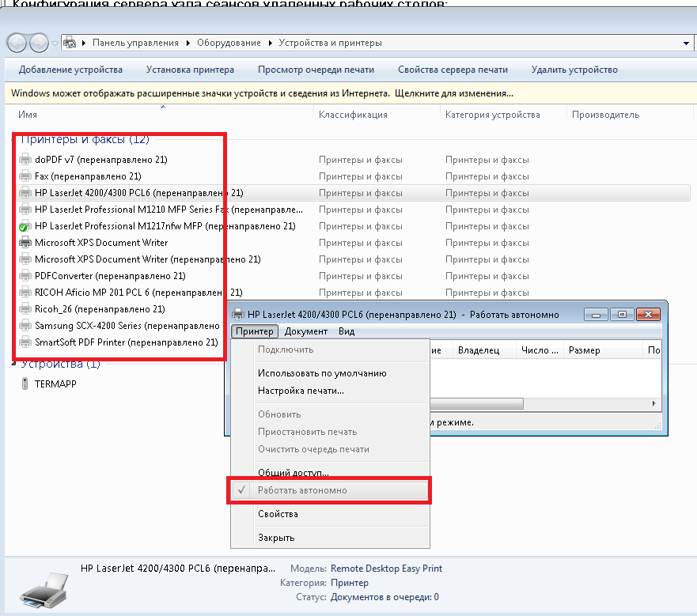Select the TERMAPP device icon

click(25, 384)
